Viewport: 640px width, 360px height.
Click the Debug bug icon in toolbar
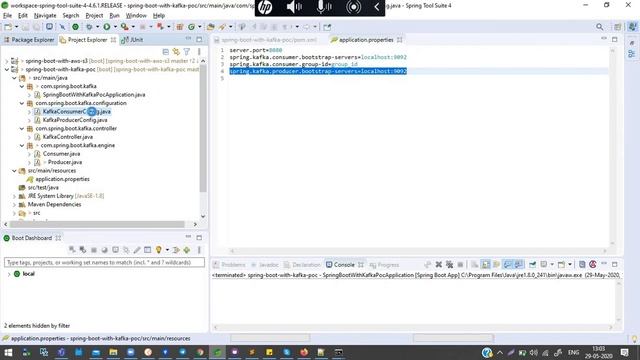[89, 27]
